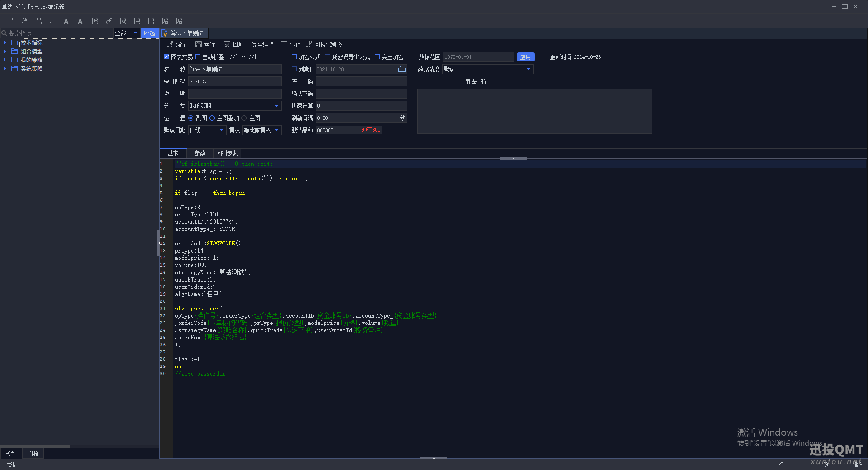Screen dimensions: 868x470
Task: Click the save-as icon with arrow
Action: (39, 21)
